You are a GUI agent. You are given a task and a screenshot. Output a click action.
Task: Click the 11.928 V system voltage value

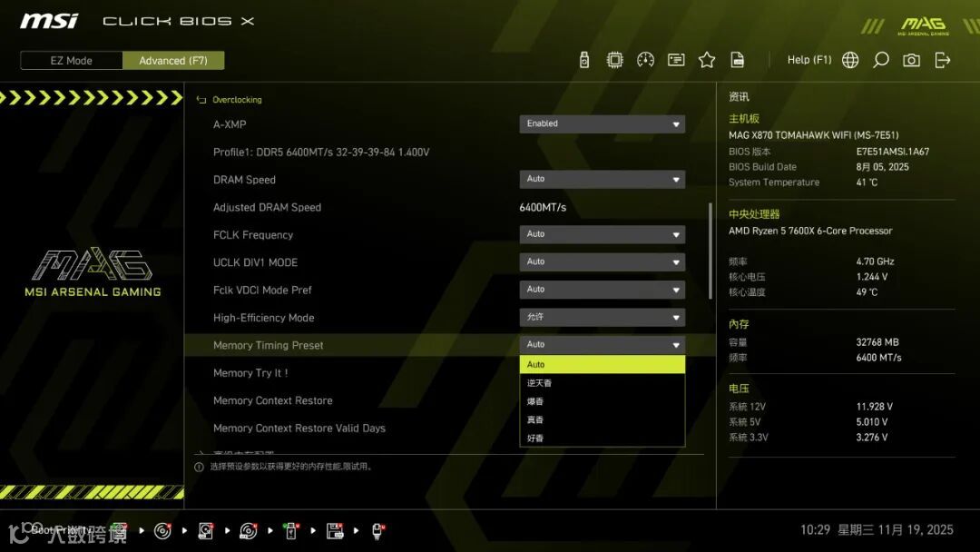[x=875, y=407]
